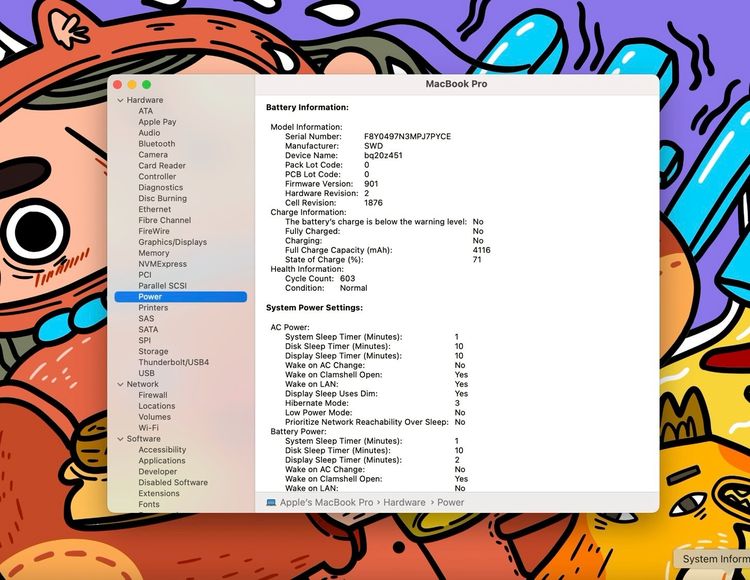
Task: Click the Cycle Count value 603
Action: 347,279
